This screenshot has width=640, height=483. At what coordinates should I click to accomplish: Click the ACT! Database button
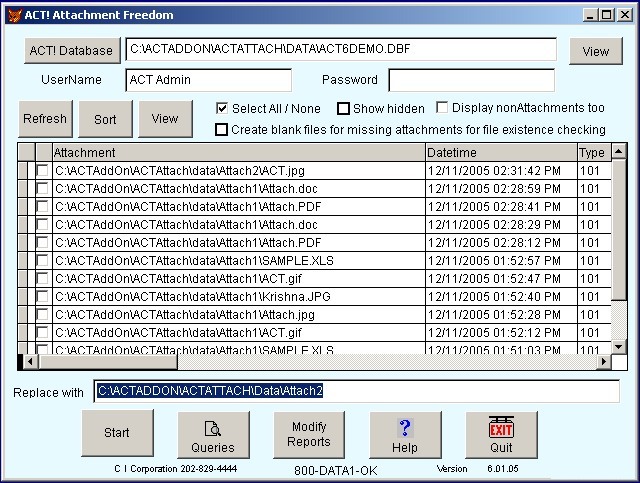tap(72, 51)
